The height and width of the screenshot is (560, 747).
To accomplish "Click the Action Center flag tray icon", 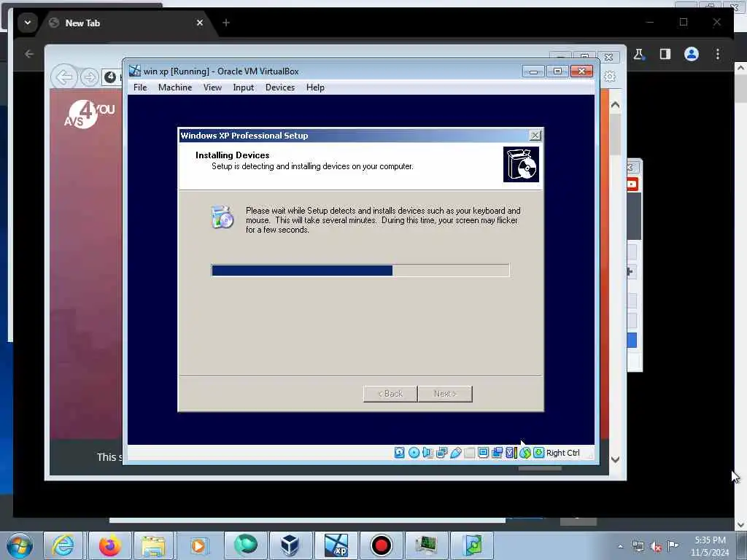I will 673,545.
